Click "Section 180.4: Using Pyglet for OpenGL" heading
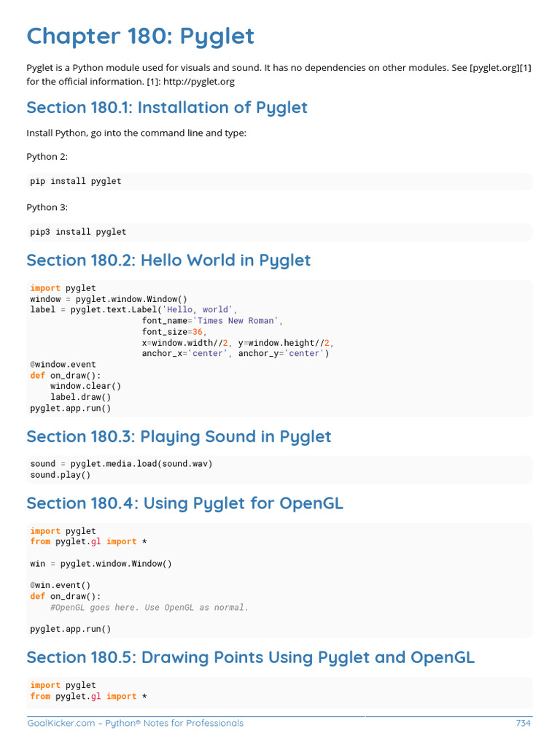Image resolution: width=560 pixels, height=747 pixels. [184, 503]
